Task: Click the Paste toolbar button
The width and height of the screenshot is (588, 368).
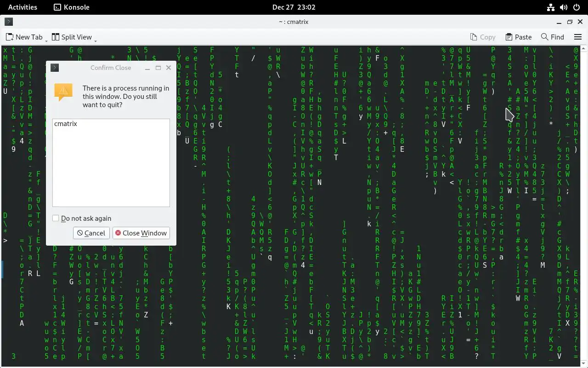Action: coord(519,37)
